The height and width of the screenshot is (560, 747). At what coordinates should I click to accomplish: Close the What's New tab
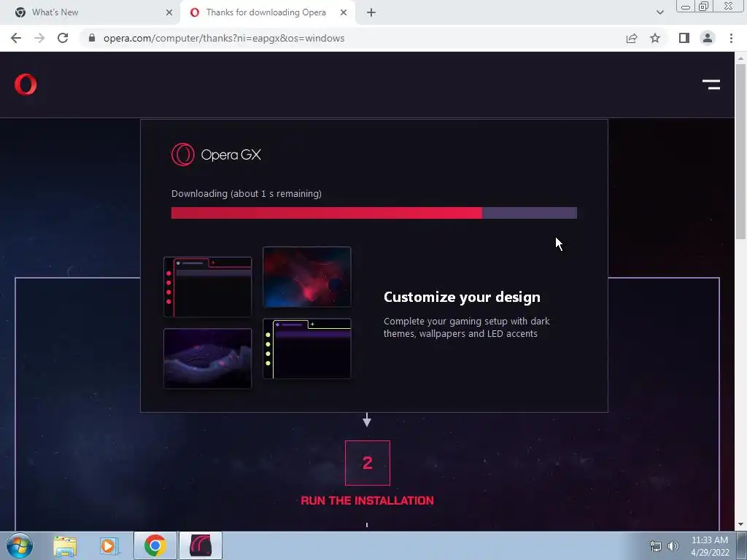(169, 12)
